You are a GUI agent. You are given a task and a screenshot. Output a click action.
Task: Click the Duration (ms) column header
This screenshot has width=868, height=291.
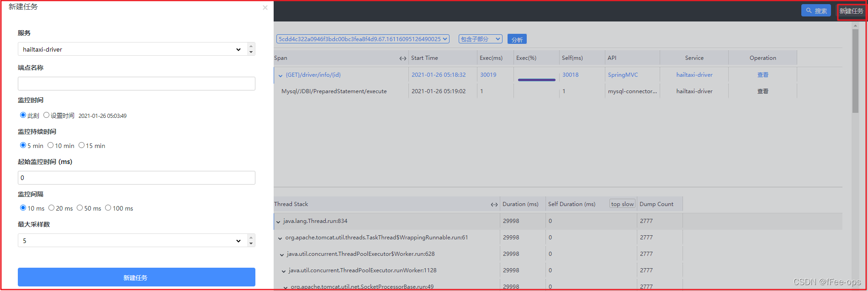[x=520, y=204]
